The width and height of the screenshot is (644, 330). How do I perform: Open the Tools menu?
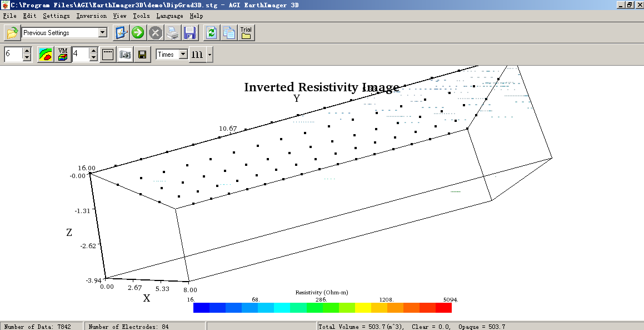pos(141,16)
